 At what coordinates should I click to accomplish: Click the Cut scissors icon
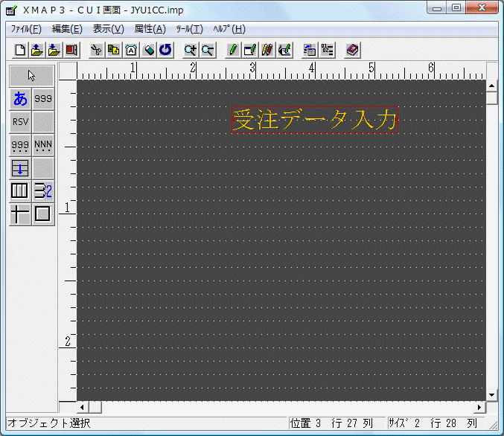96,50
